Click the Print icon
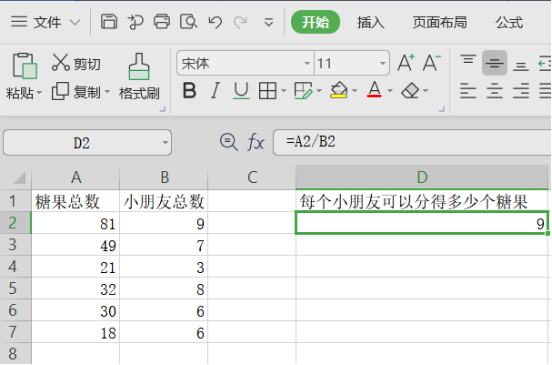Viewport: 552px width, 365px height. coord(162,22)
